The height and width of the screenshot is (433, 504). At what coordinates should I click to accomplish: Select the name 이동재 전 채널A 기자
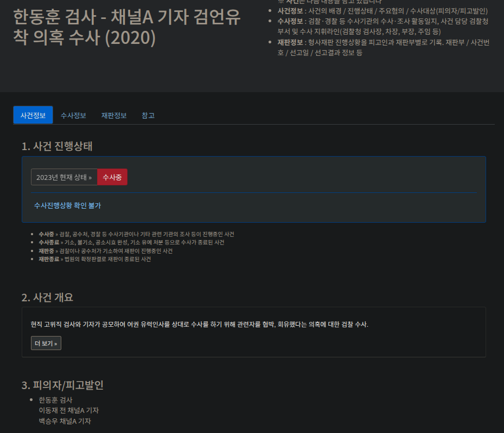[x=69, y=411]
